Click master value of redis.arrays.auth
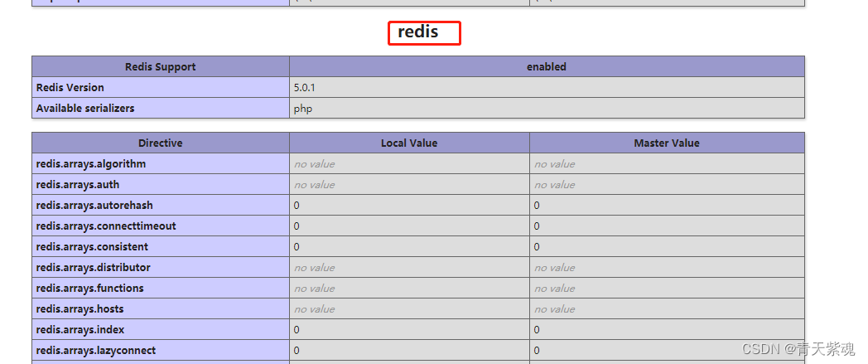868x364 pixels. [554, 185]
